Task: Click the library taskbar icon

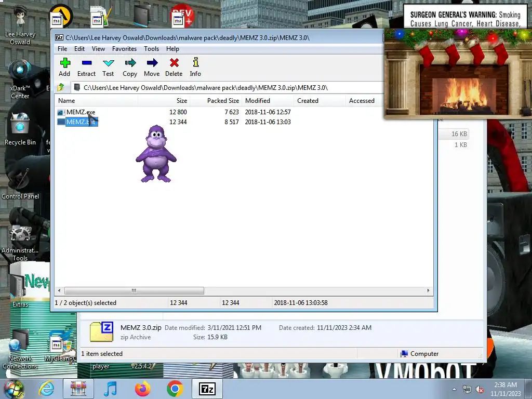Action: click(78, 389)
